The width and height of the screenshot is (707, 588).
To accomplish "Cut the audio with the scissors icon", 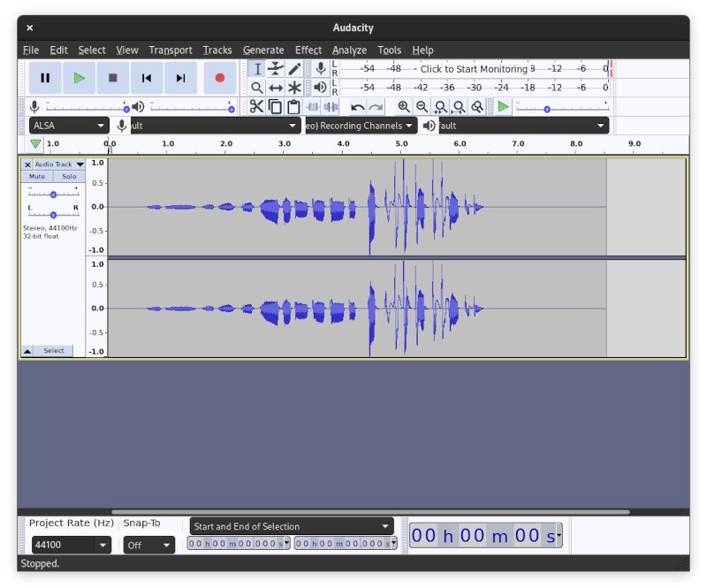I will click(x=256, y=106).
